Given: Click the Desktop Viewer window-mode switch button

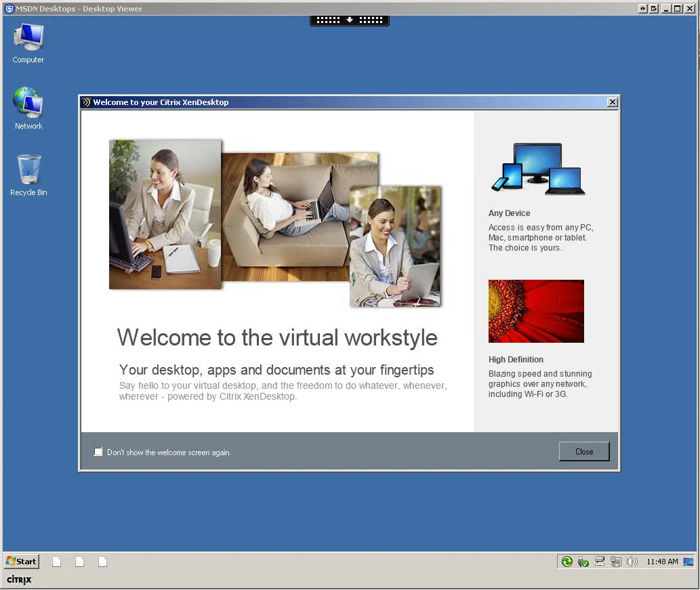Looking at the screenshot, I should pyautogui.click(x=653, y=9).
